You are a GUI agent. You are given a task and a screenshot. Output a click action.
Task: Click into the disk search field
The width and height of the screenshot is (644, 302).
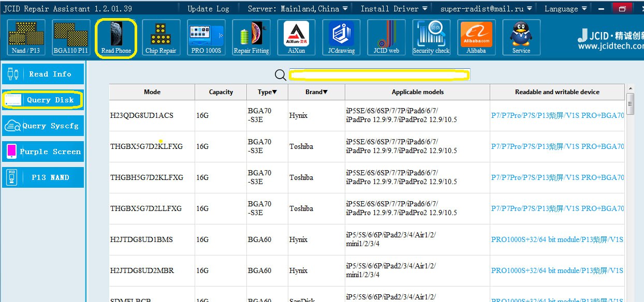[379, 75]
